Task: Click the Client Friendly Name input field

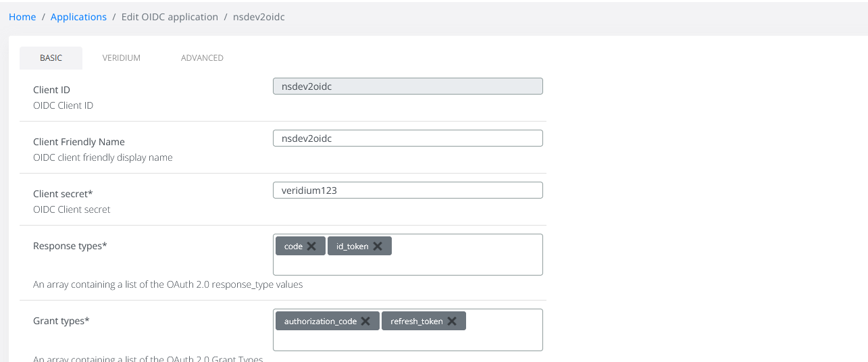Action: [407, 138]
